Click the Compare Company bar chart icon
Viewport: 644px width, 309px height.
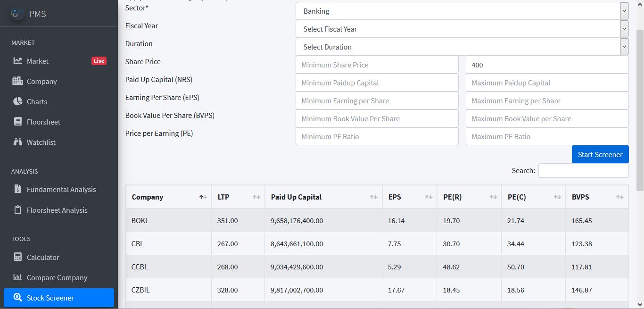(17, 277)
